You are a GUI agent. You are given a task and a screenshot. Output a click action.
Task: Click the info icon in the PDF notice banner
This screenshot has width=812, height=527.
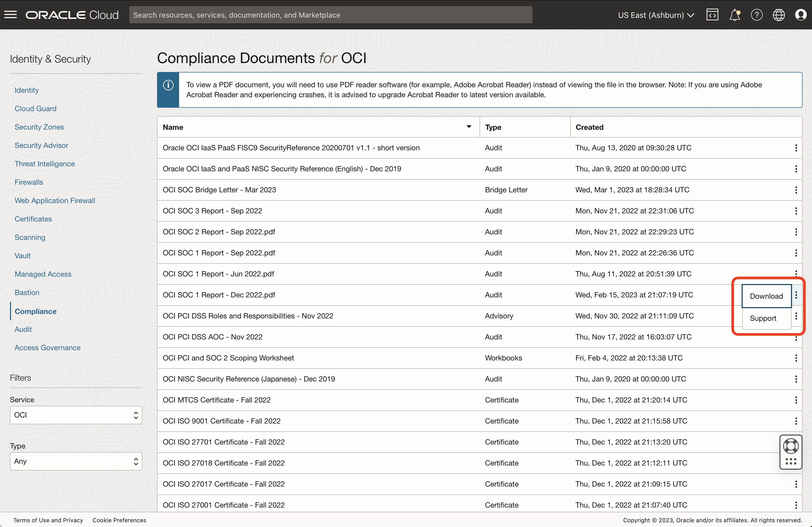[x=168, y=85]
